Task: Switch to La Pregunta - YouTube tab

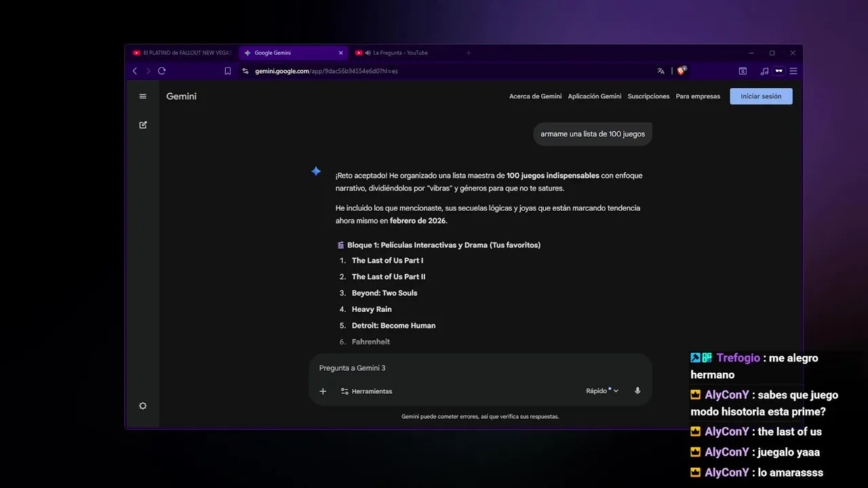Action: click(x=405, y=53)
